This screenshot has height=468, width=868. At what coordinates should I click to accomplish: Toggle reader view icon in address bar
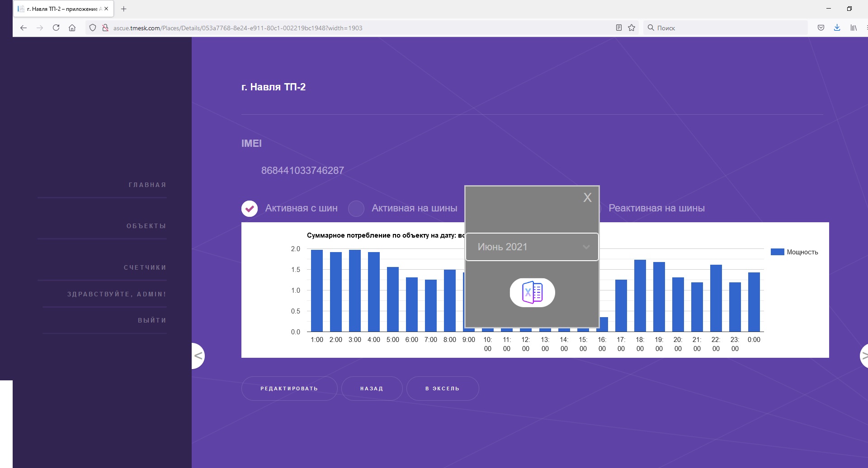tap(619, 28)
